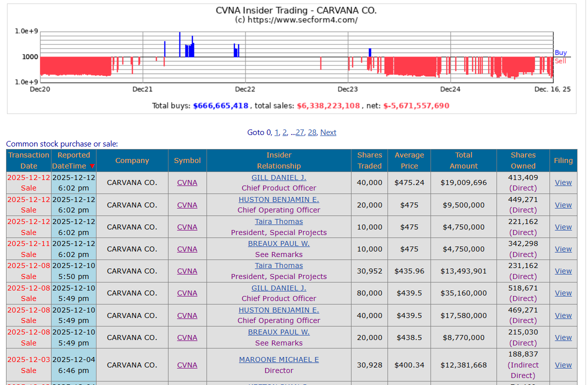Click CVNA symbol in the $35,160,000 row
This screenshot has width=588, height=385.
point(187,293)
